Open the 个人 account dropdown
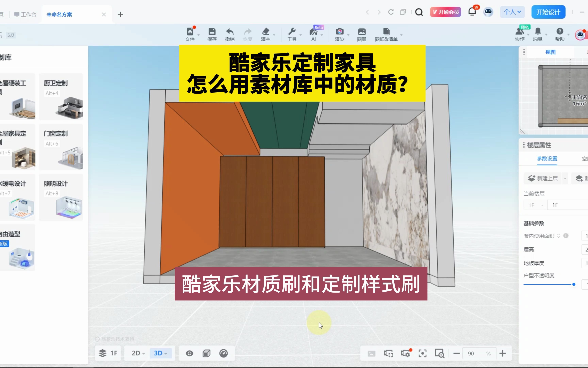Viewport: 588px width, 368px height. pos(512,12)
